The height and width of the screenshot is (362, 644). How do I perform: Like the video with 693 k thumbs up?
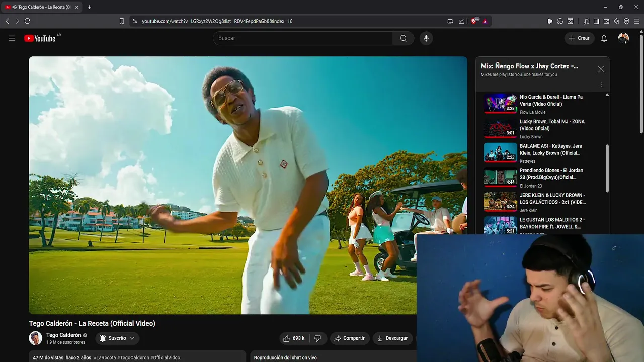[295, 338]
